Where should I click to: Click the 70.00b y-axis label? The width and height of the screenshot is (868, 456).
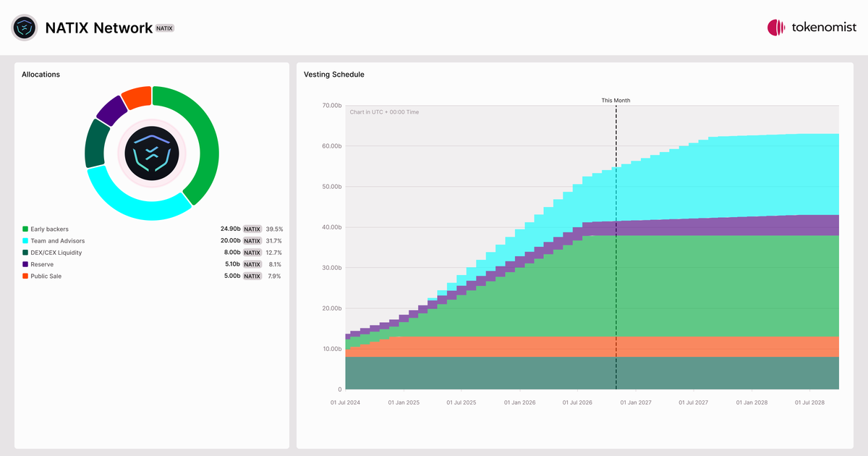pyautogui.click(x=332, y=106)
